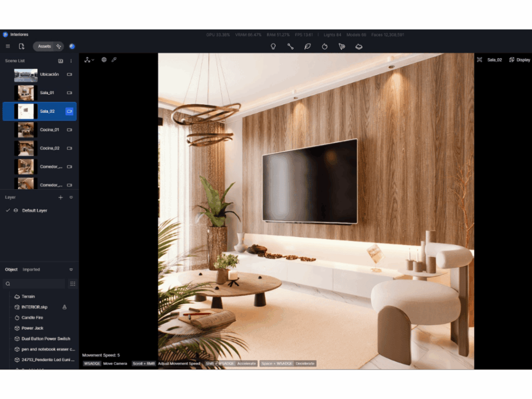The height and width of the screenshot is (399, 532).
Task: Toggle Default Layer checkmark
Action: [8, 210]
